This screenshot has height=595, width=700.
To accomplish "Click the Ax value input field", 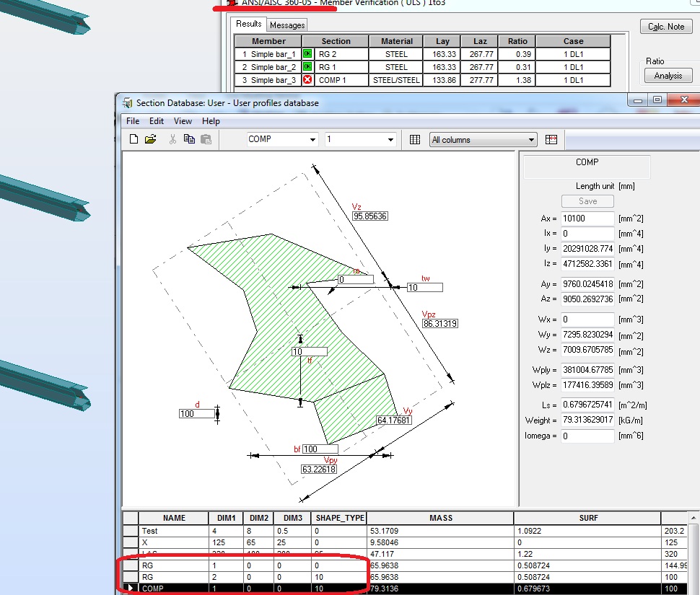I will coord(588,218).
